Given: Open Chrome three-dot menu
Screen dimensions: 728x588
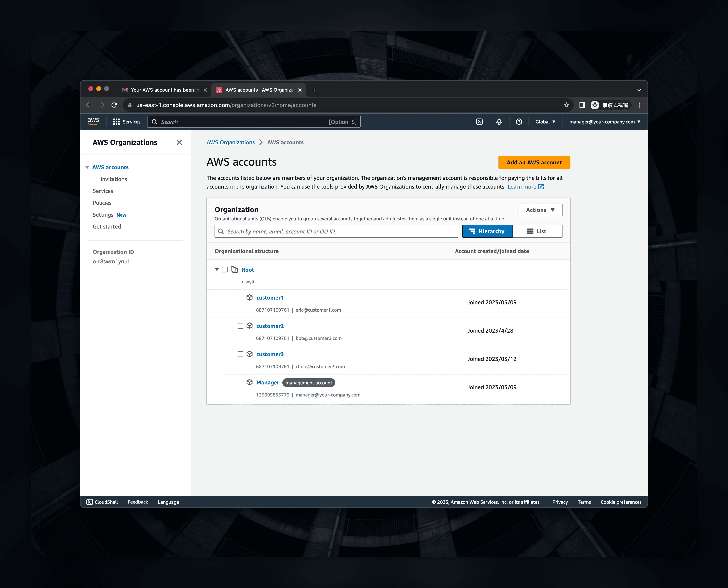Looking at the screenshot, I should 639,105.
